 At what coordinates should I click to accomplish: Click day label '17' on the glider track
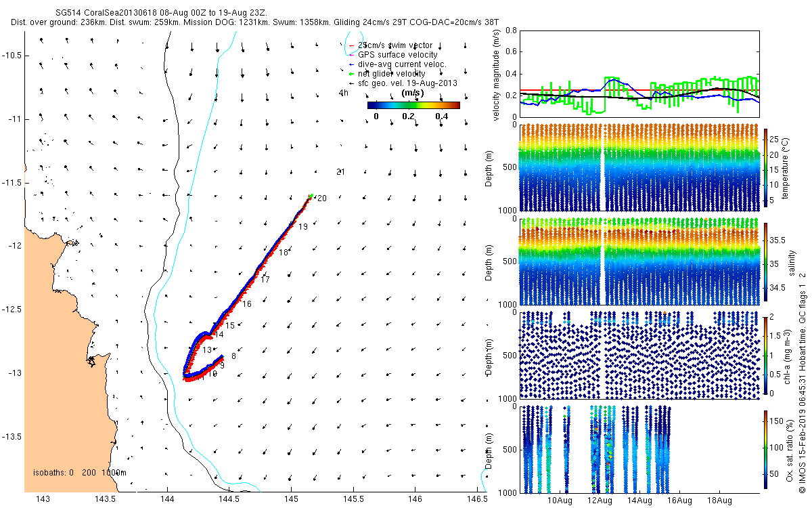pos(265,280)
